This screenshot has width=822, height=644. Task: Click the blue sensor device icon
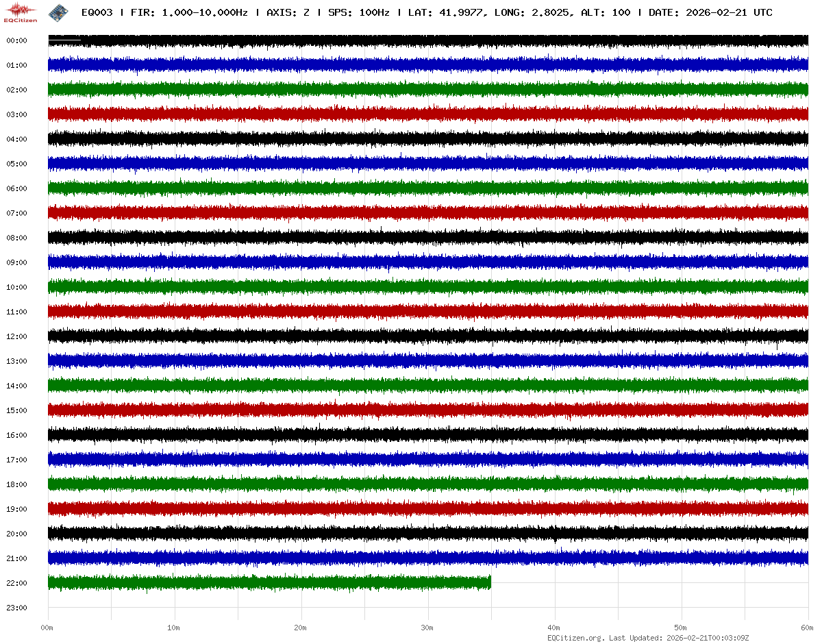58,12
